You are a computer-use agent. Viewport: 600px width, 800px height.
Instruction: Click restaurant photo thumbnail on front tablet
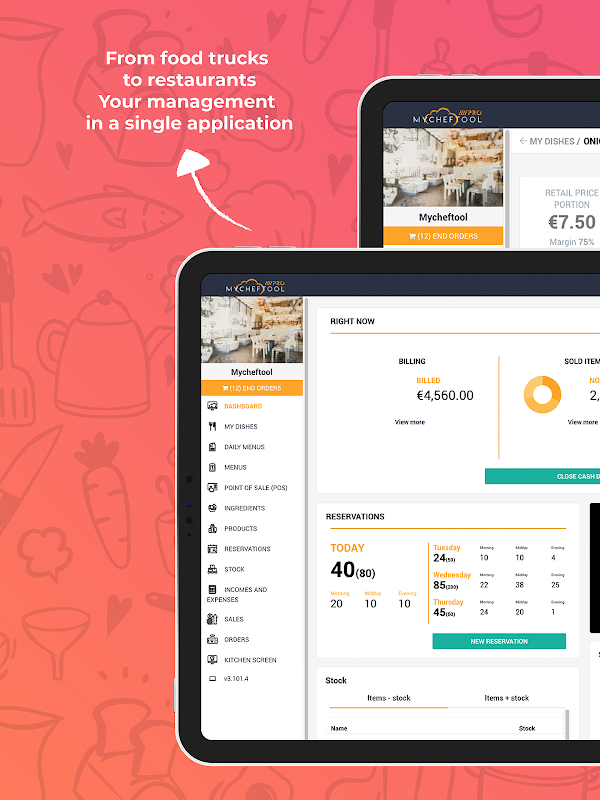[252, 330]
